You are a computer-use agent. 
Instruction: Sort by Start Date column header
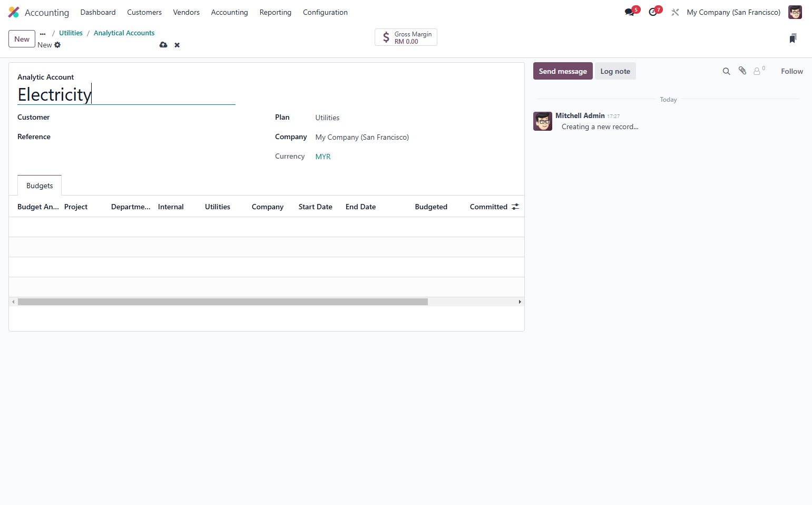pos(315,207)
